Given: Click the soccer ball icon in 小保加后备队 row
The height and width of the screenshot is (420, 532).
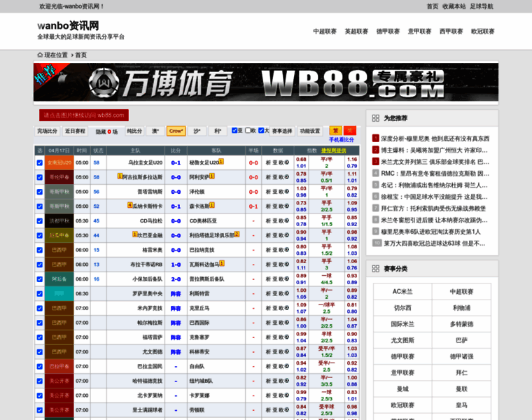Looking at the screenshot, I should pos(287,279).
